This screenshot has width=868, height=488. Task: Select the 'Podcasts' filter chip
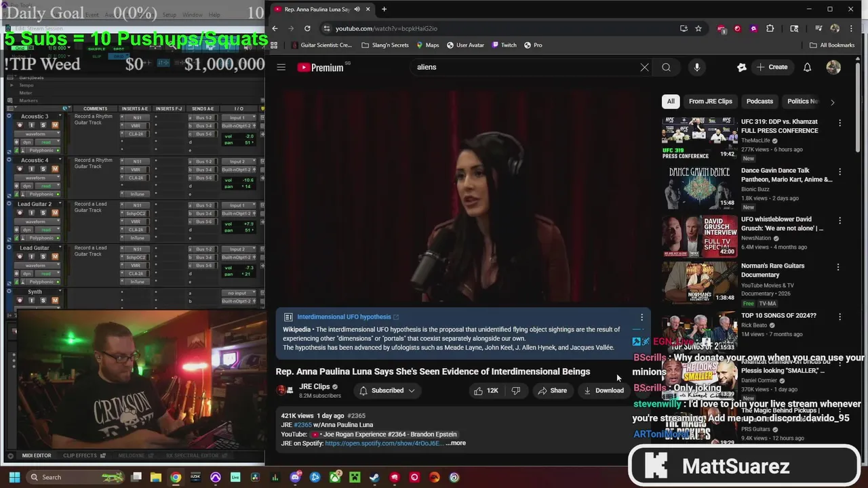(x=759, y=102)
